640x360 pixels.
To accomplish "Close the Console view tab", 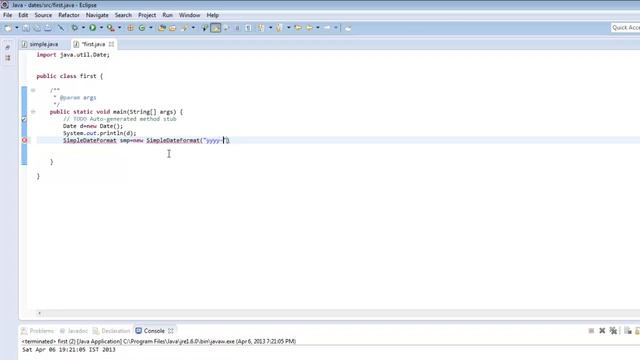I will (171, 331).
